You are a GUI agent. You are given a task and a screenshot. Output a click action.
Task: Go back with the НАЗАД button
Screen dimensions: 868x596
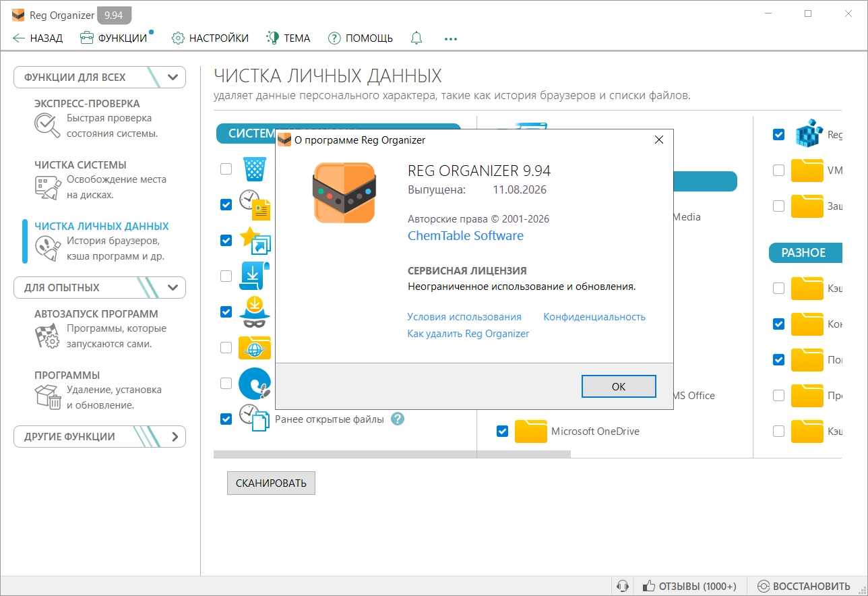point(38,38)
